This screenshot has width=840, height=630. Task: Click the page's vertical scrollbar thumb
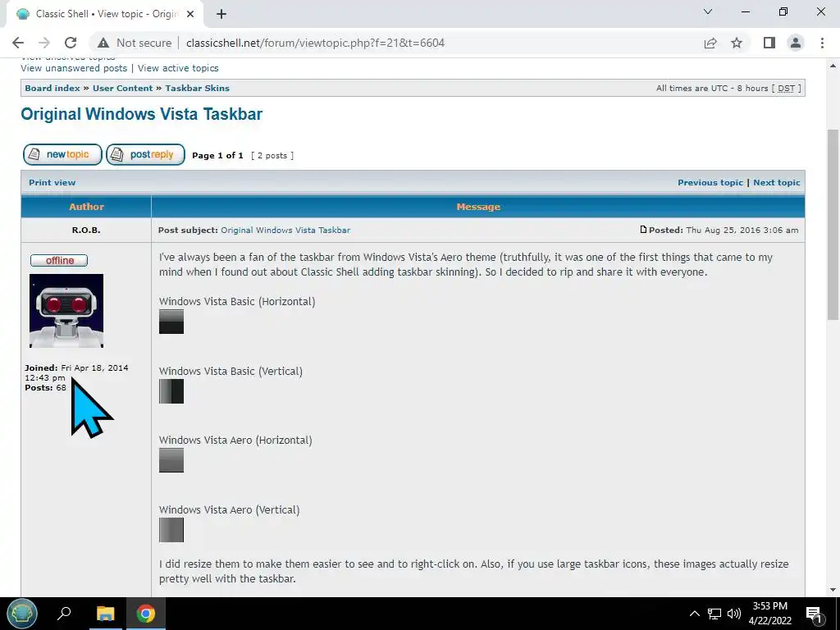pyautogui.click(x=833, y=225)
